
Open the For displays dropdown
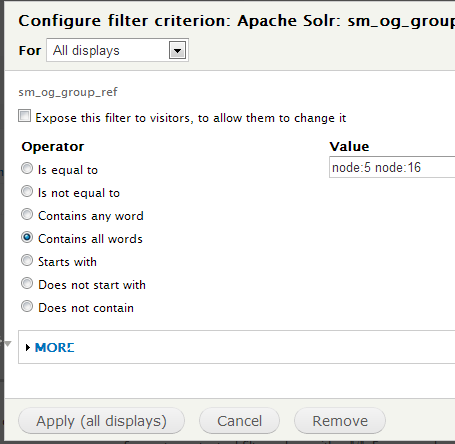[x=117, y=50]
